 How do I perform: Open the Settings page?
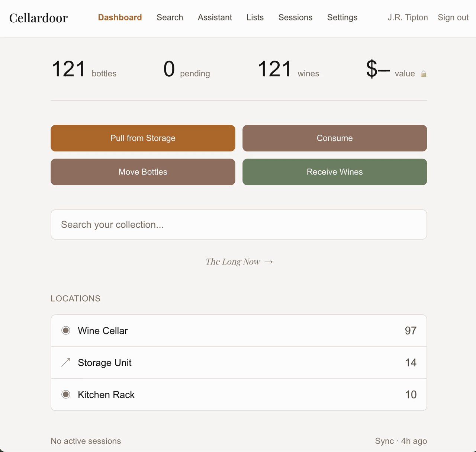[342, 17]
